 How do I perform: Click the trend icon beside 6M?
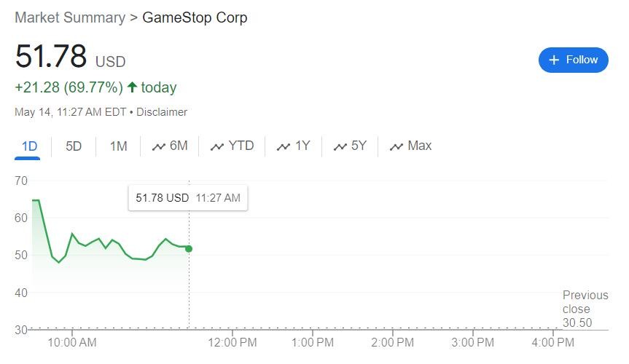(158, 147)
